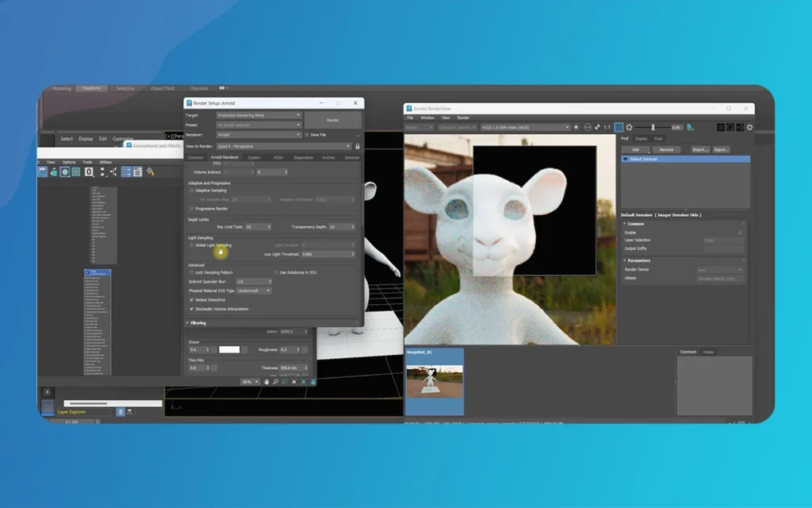812x508 pixels.
Task: Open the Window menu in Arnold RenderView
Action: click(427, 117)
